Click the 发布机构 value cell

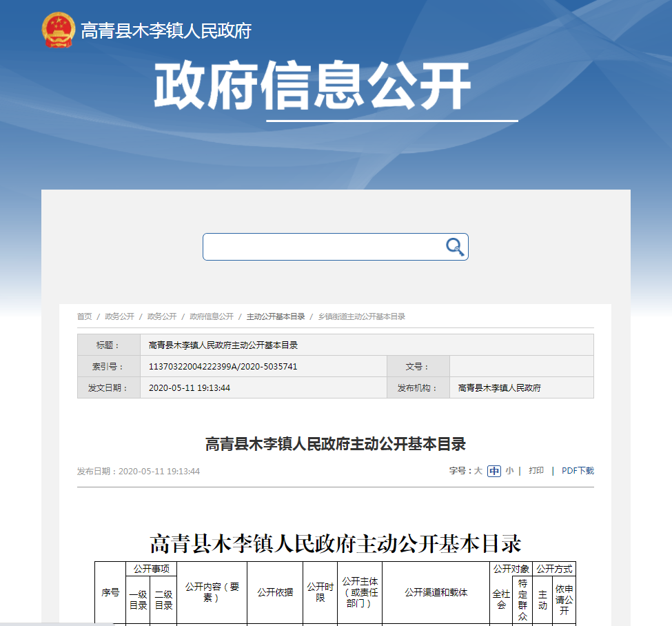[x=500, y=388]
